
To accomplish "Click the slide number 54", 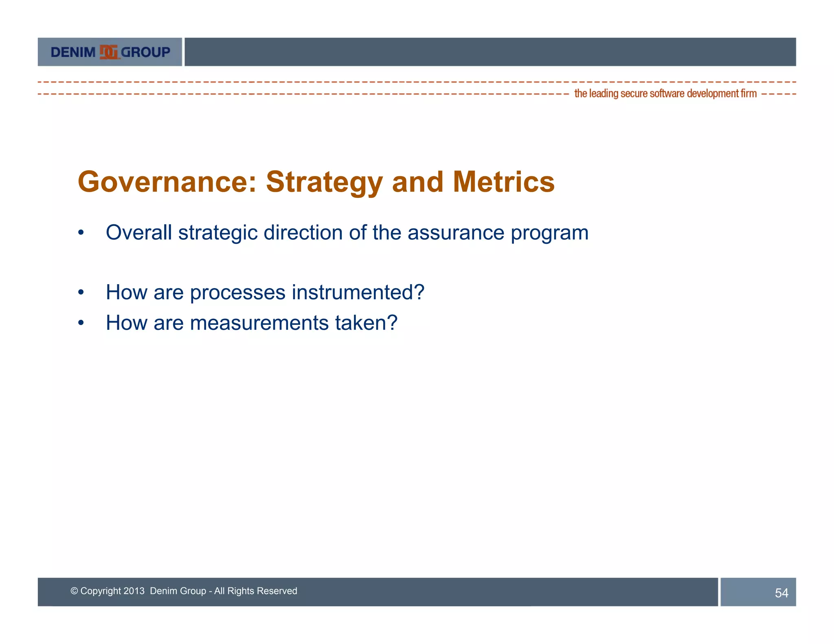I will 781,593.
